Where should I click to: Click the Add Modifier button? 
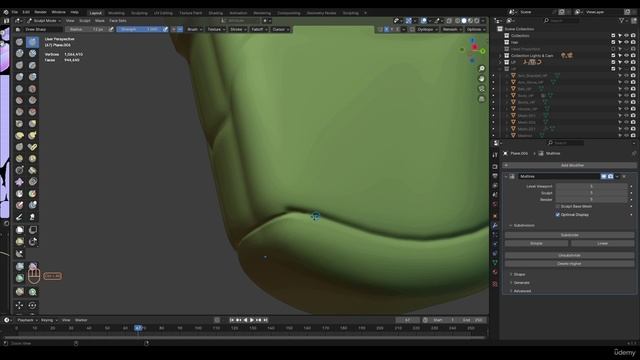coord(571,165)
